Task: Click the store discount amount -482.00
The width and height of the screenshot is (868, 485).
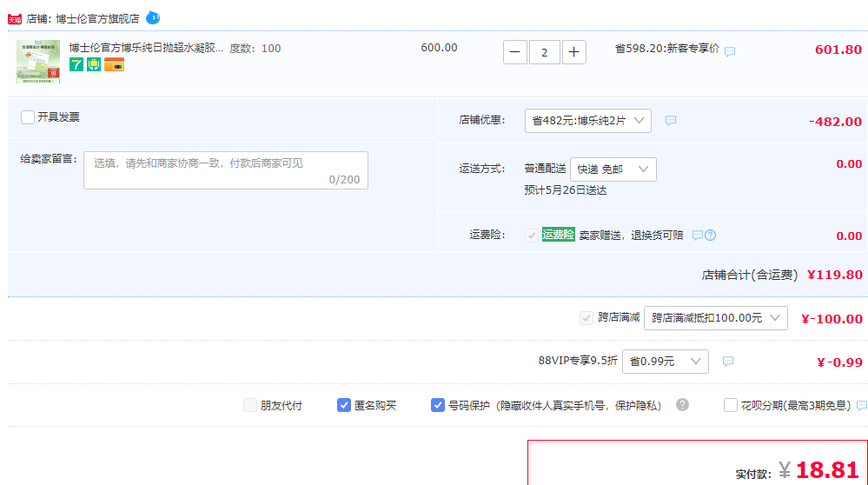Action: point(835,122)
